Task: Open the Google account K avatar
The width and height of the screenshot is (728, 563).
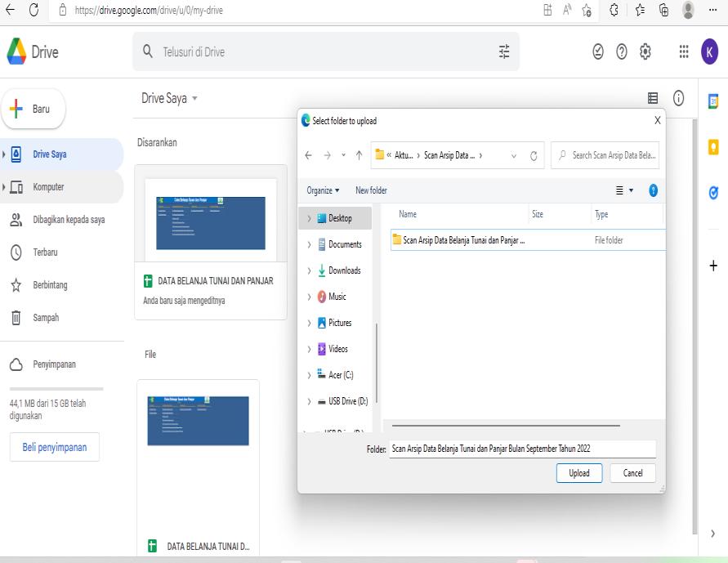Action: point(709,51)
